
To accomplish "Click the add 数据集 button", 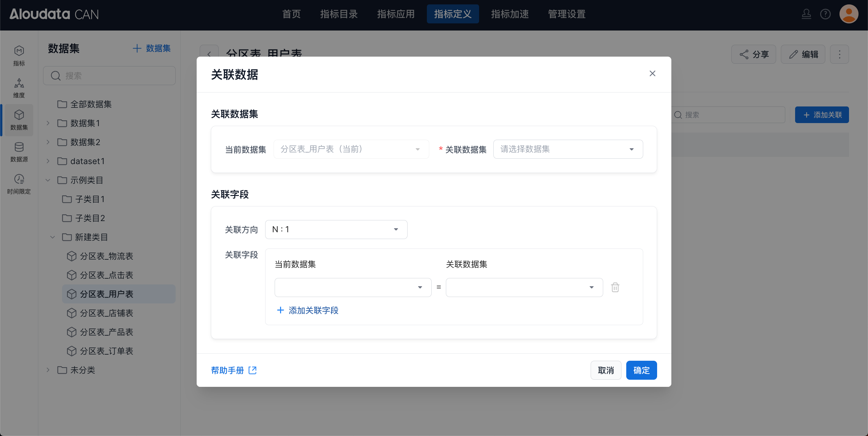I will click(152, 48).
